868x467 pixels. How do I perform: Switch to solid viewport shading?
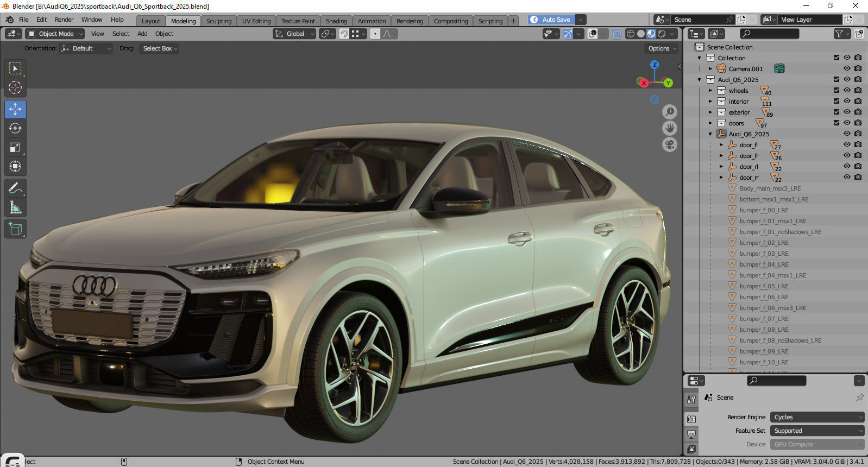pos(641,34)
